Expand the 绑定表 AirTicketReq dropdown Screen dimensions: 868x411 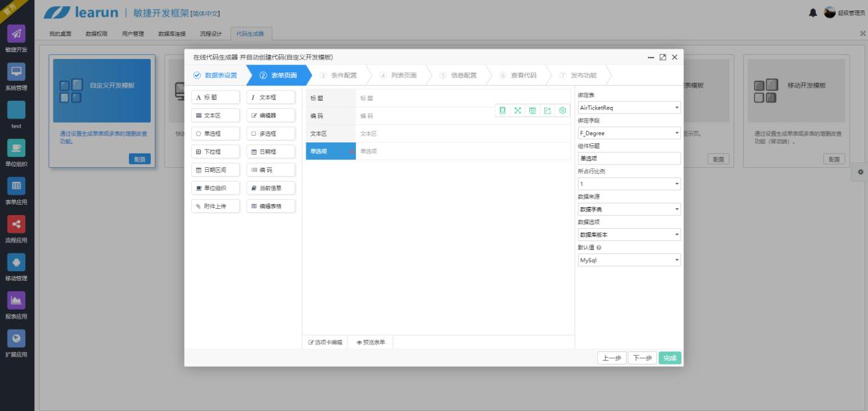tap(629, 108)
